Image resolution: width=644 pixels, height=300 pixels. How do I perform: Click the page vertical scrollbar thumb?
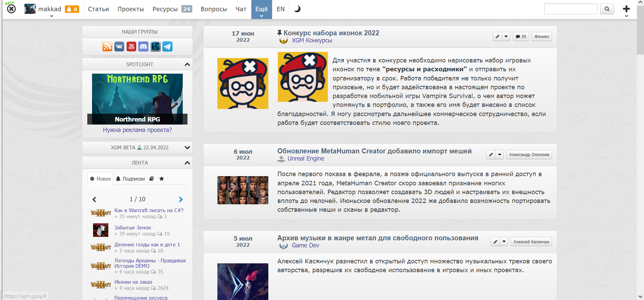[640, 30]
